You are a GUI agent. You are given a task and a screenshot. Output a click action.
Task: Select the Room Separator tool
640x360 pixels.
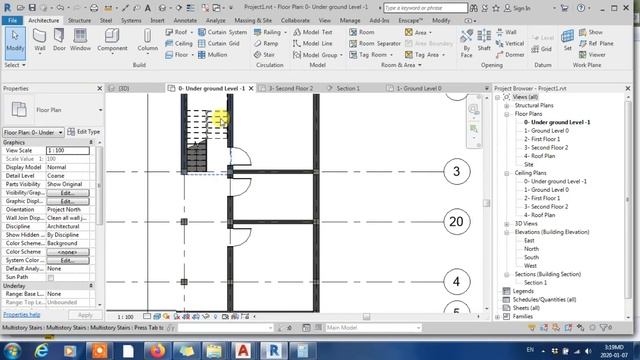point(375,43)
